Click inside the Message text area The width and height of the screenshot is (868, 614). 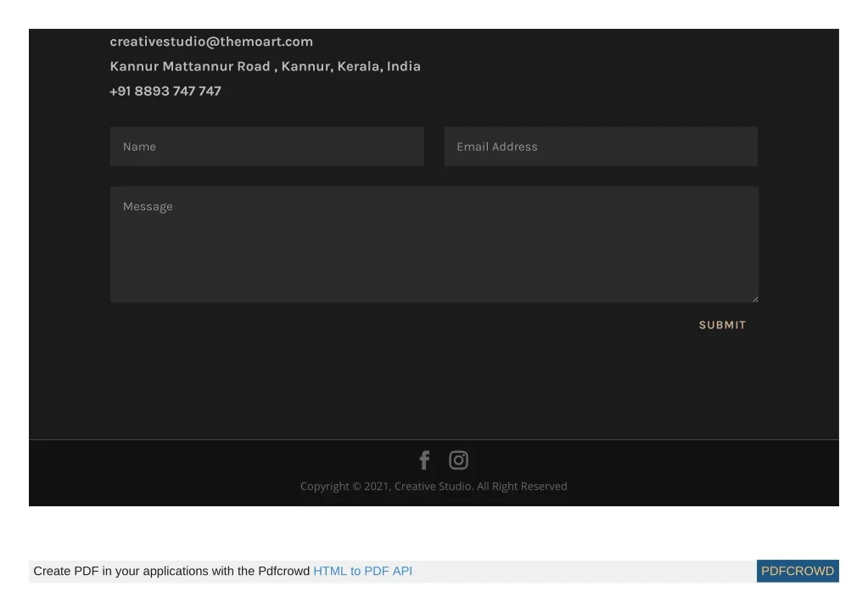point(434,244)
